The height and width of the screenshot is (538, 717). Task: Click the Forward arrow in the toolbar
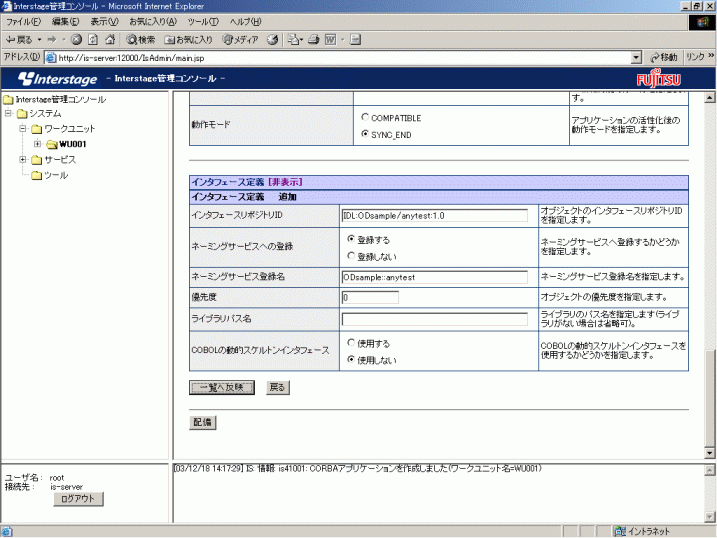52,40
